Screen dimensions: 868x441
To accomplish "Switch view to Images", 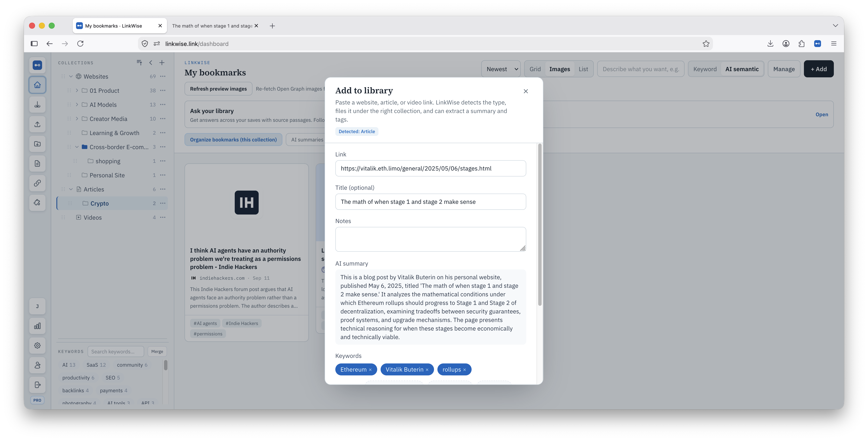I will pyautogui.click(x=560, y=69).
